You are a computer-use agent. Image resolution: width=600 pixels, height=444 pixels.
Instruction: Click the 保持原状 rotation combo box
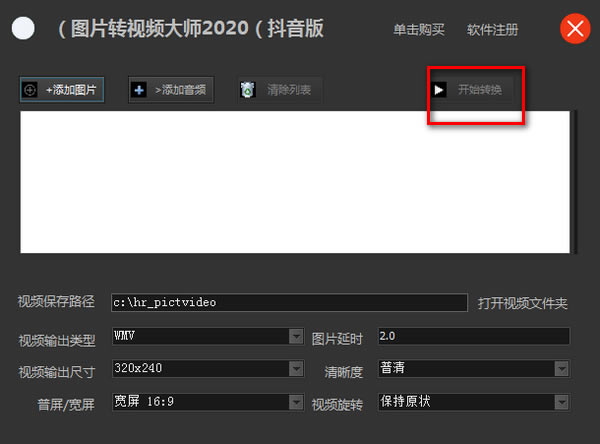coord(474,402)
